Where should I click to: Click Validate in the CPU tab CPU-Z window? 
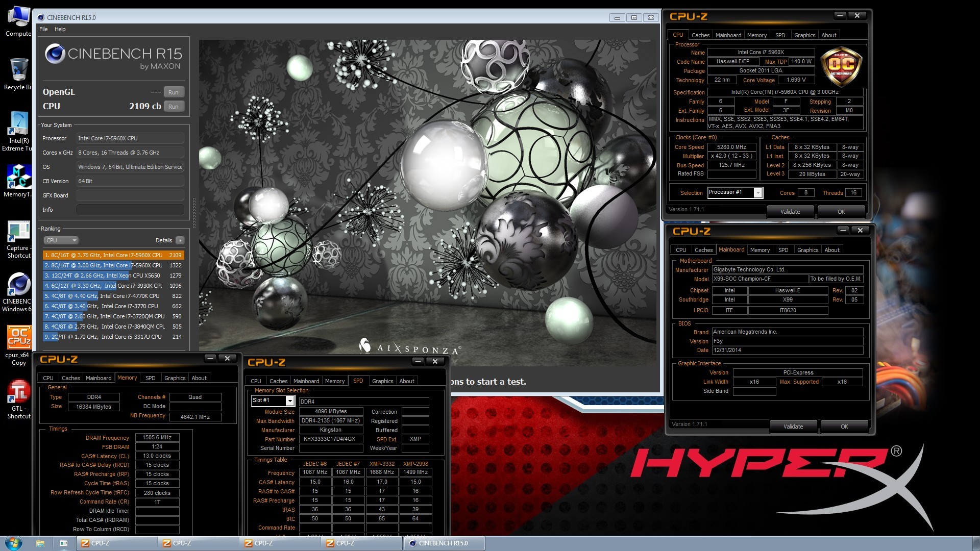coord(790,212)
